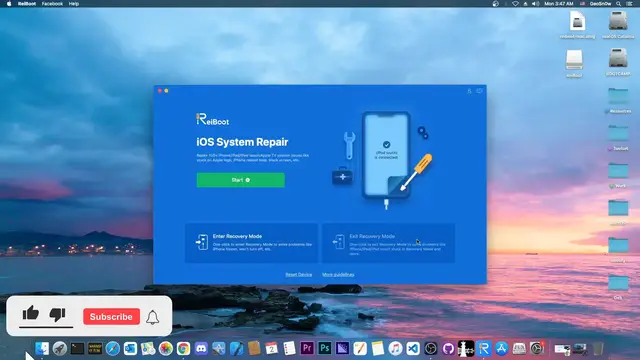Launch Adobe Photoshop from the Dock

point(325,349)
